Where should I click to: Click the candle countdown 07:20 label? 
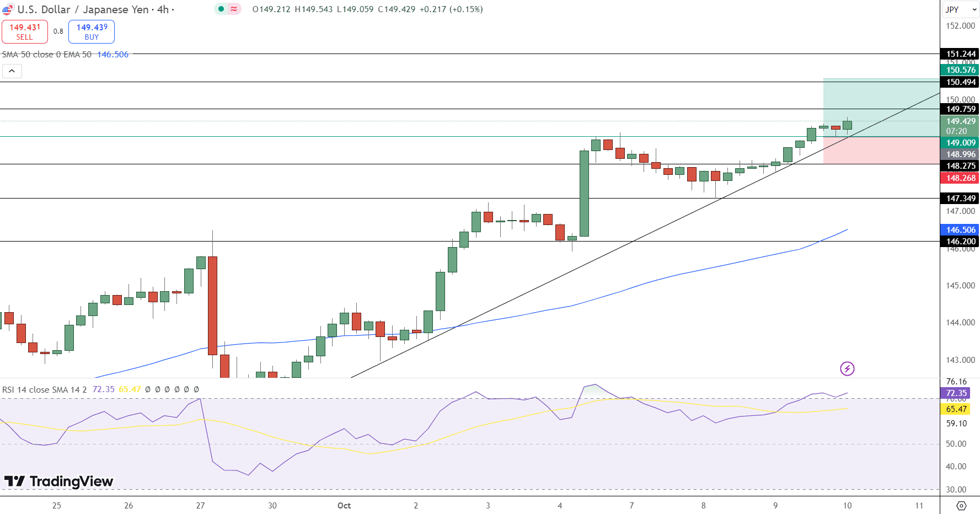pyautogui.click(x=957, y=131)
